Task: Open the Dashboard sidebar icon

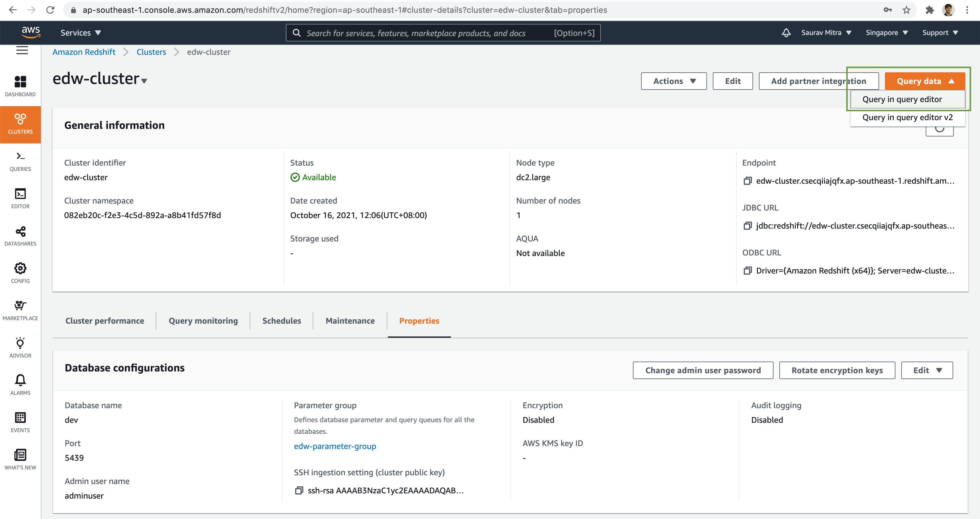Action: (20, 86)
